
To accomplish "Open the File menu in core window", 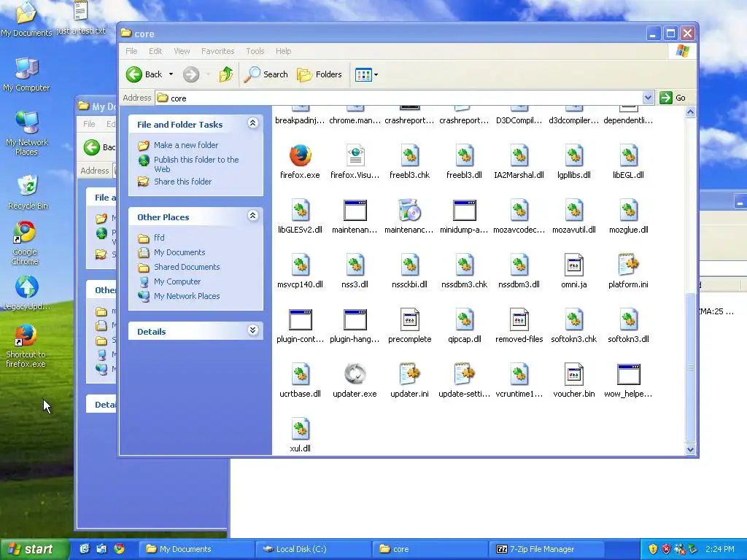I will [131, 51].
